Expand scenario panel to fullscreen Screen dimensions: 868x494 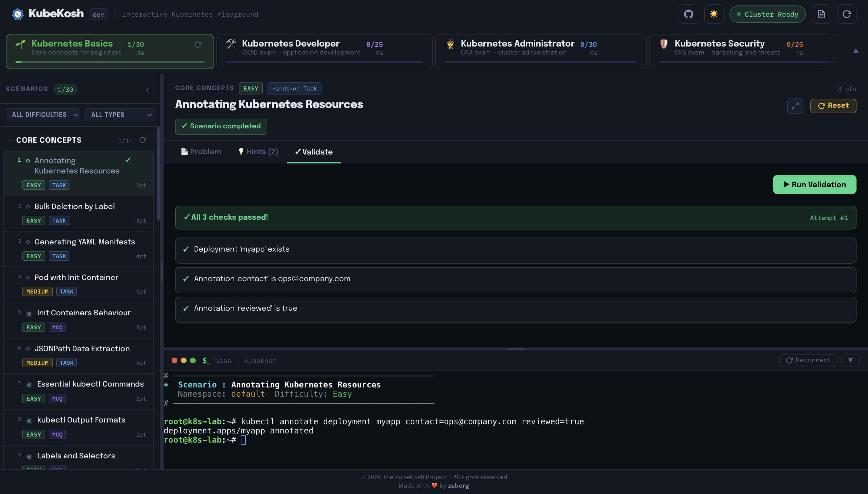(x=795, y=106)
